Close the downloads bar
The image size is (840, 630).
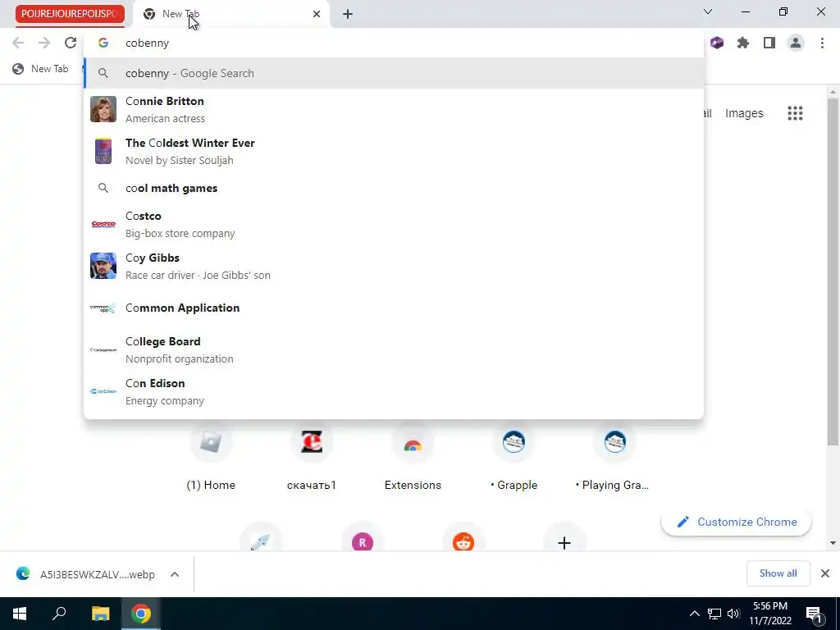tap(825, 573)
